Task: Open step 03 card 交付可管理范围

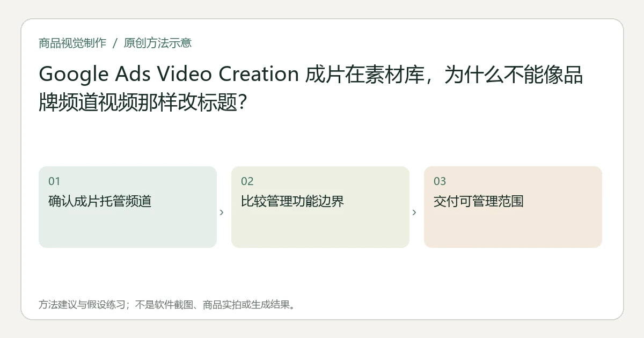Action: pos(513,207)
